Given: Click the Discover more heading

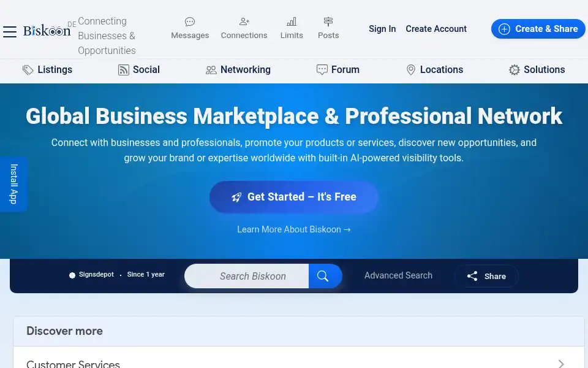Looking at the screenshot, I should coord(64,331).
